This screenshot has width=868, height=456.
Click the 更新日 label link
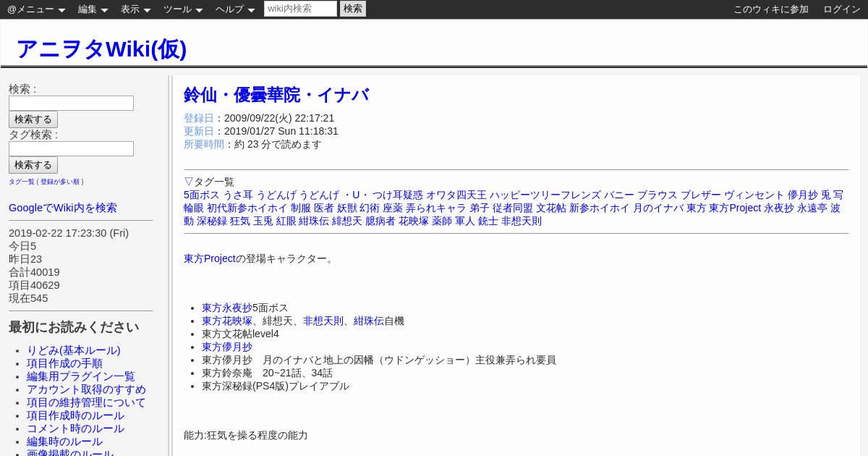pyautogui.click(x=199, y=131)
